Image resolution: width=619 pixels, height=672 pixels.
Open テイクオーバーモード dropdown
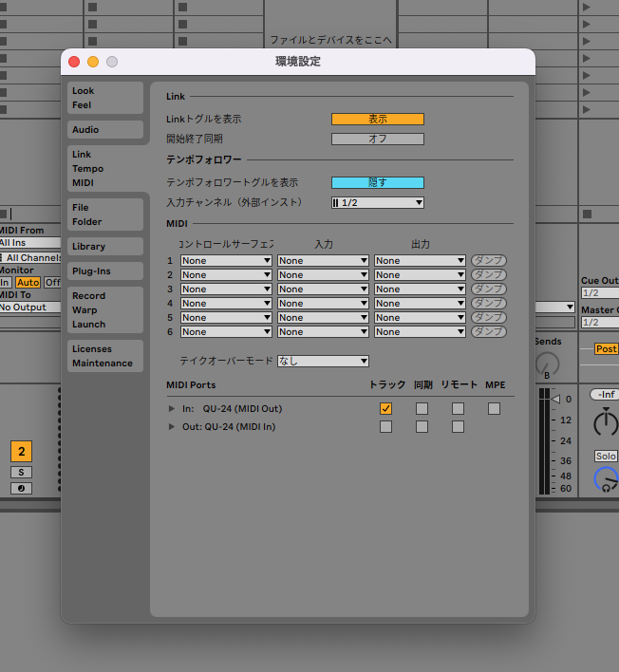[322, 362]
